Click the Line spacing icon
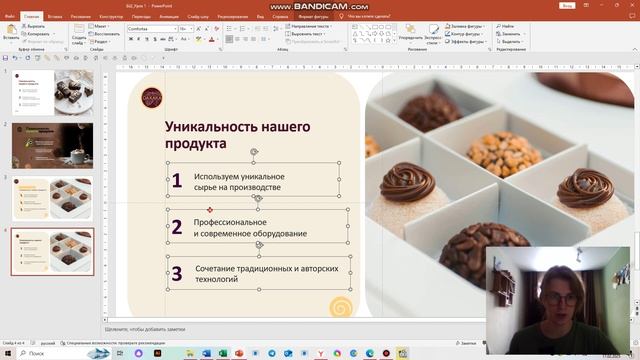 click(x=276, y=29)
